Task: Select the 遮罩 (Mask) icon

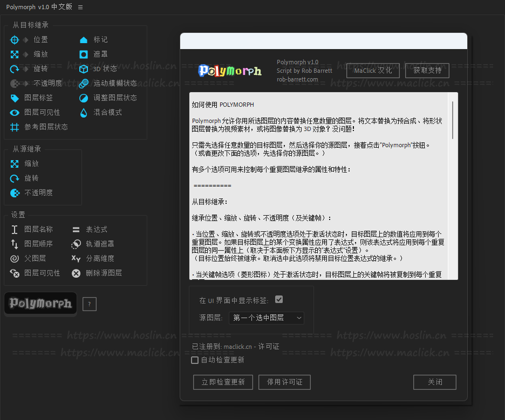Action: point(84,54)
